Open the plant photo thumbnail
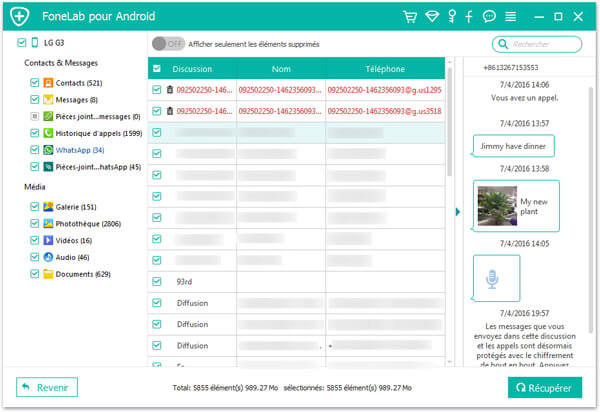Screen dimensions: 600x412 click(497, 205)
